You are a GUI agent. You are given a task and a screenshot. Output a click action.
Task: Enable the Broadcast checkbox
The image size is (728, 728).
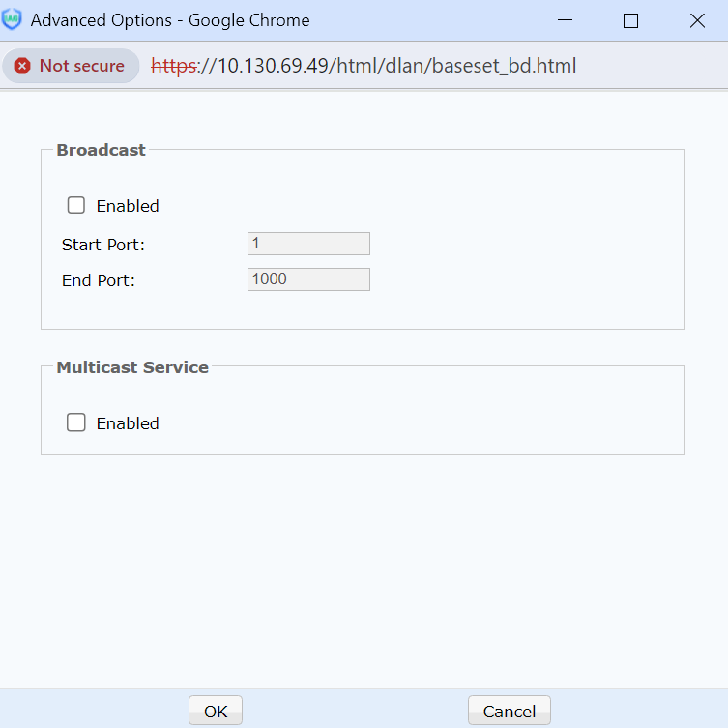tap(76, 205)
